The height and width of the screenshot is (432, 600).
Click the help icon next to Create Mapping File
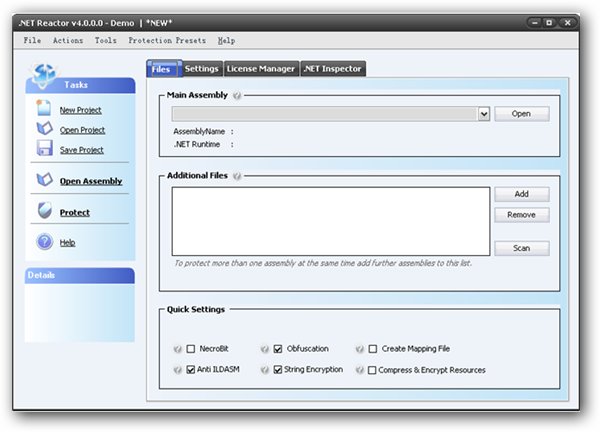(360, 349)
